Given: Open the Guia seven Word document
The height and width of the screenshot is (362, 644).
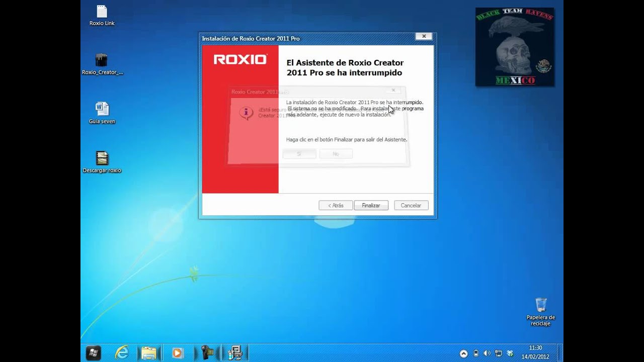Looking at the screenshot, I should pos(102,113).
